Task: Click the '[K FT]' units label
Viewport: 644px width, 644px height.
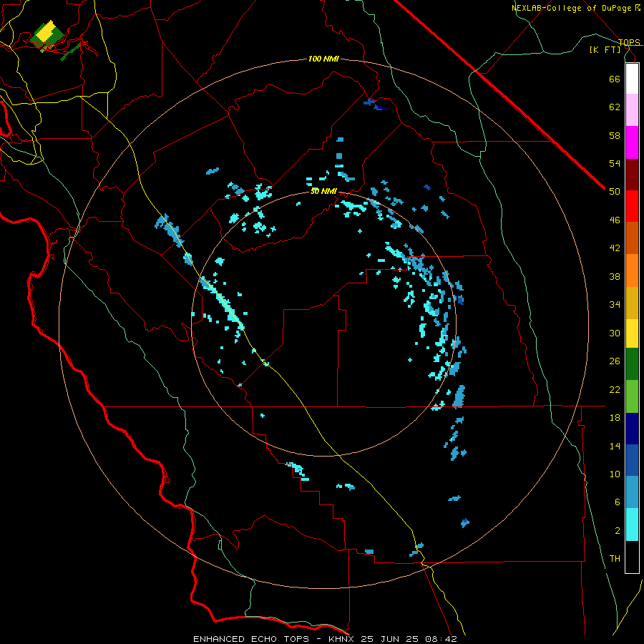Action: [x=605, y=49]
